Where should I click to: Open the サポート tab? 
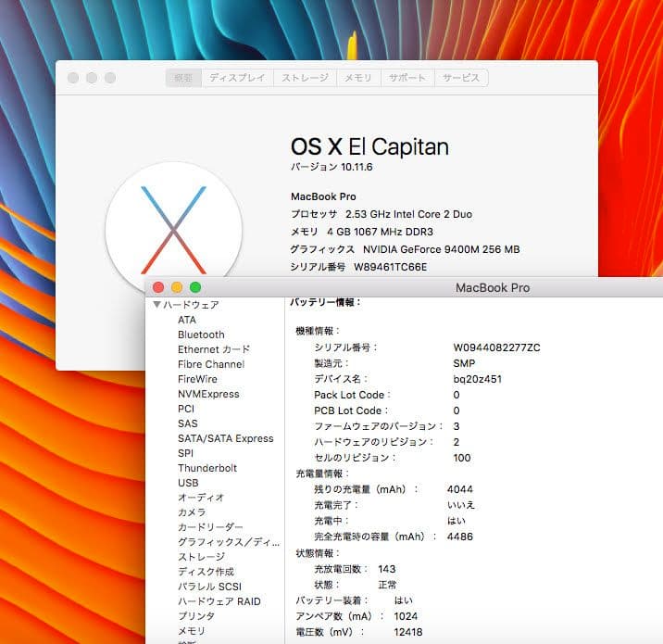click(x=407, y=78)
